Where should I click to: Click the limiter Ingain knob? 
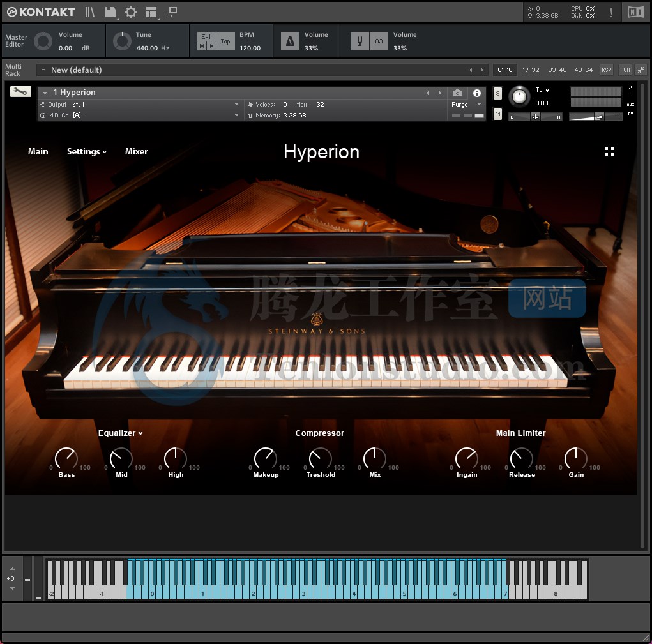pos(467,459)
